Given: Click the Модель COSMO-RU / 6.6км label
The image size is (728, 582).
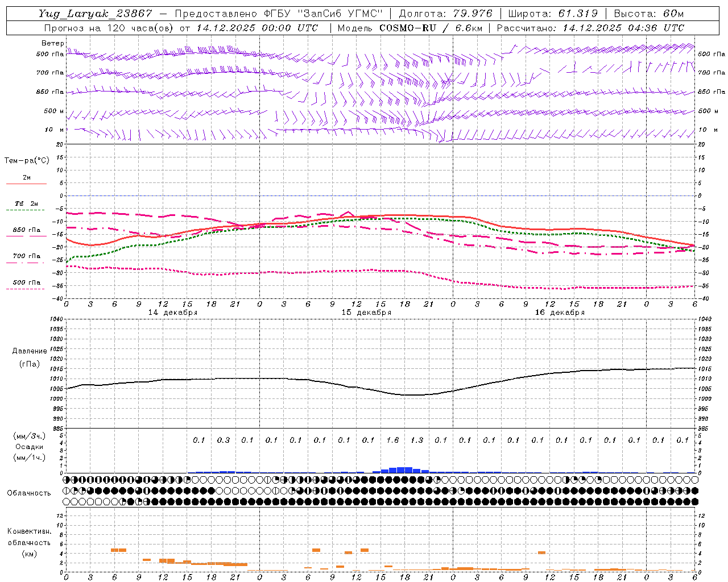Looking at the screenshot, I should point(410,28).
